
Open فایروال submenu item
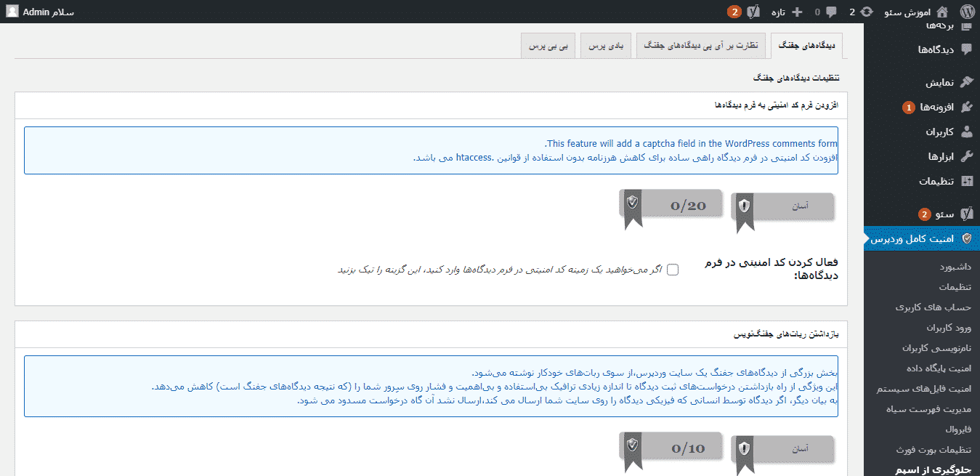(x=957, y=429)
